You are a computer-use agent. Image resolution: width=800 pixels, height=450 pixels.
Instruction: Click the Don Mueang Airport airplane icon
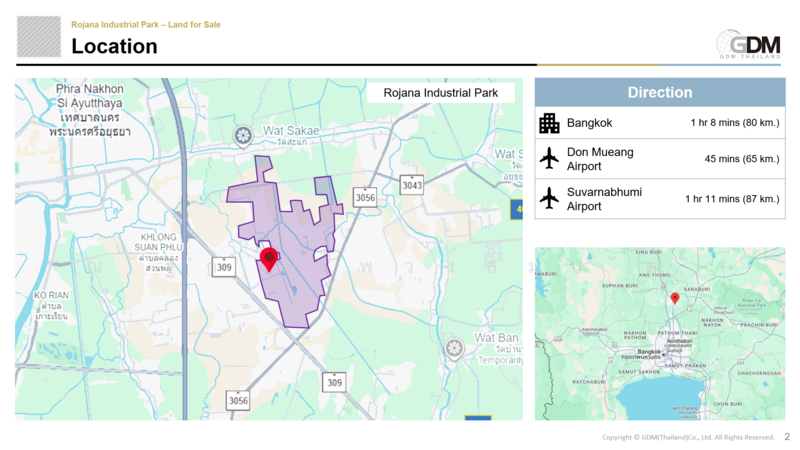tap(549, 158)
